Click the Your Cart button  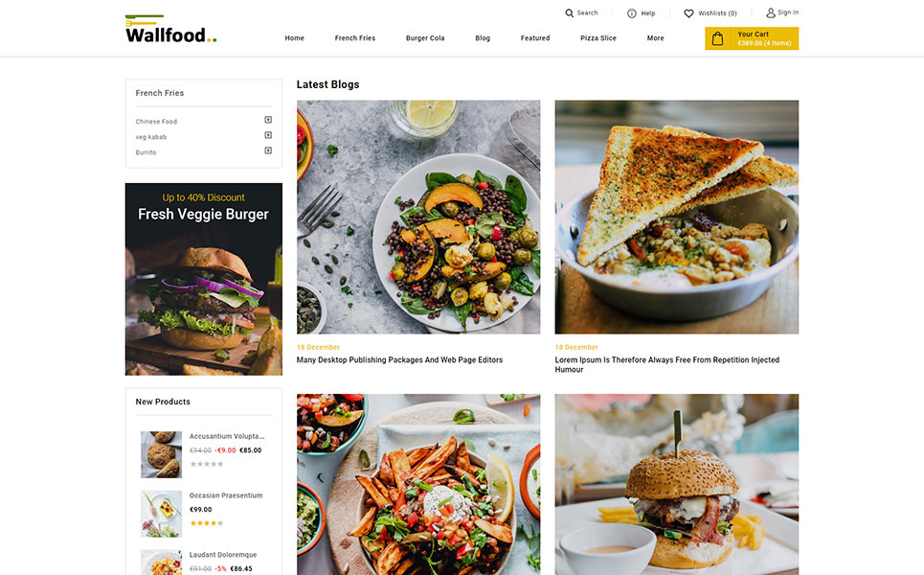click(752, 38)
